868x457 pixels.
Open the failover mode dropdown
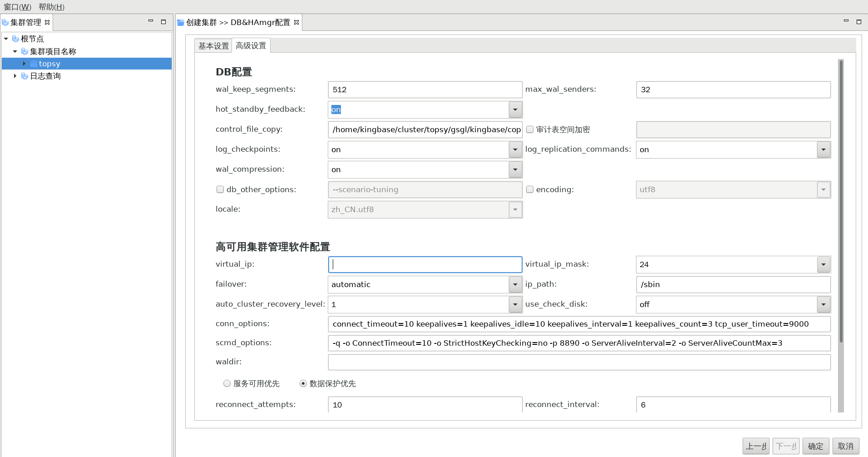tap(515, 284)
